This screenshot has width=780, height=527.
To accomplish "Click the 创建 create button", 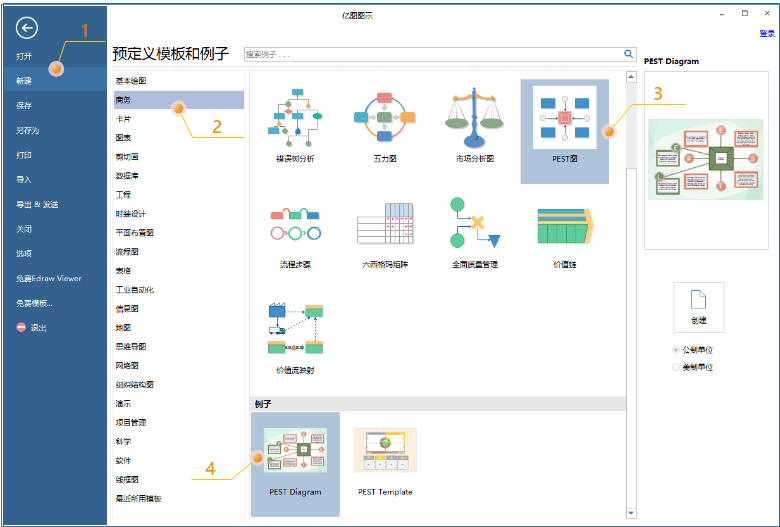I will point(698,307).
